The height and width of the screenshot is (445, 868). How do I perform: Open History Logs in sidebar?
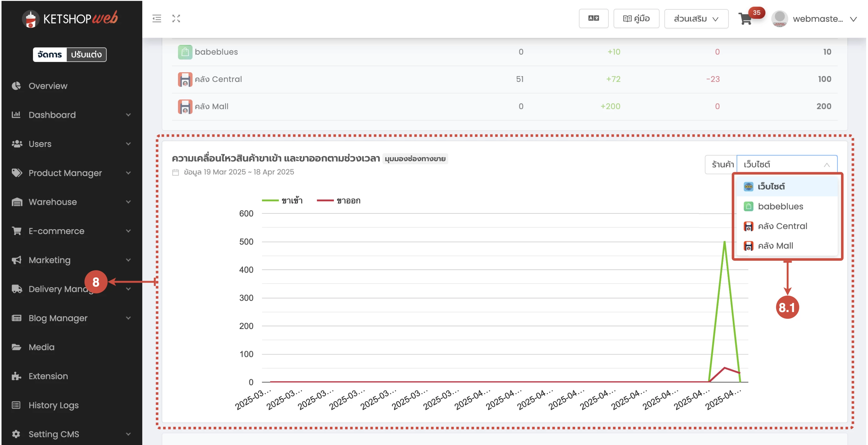coord(53,405)
